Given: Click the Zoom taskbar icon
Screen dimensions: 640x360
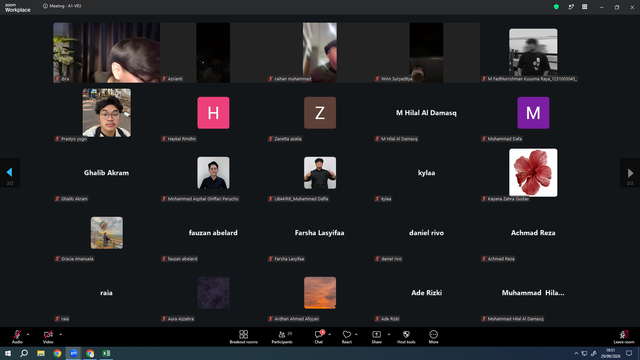Looking at the screenshot, I should pos(73,353).
